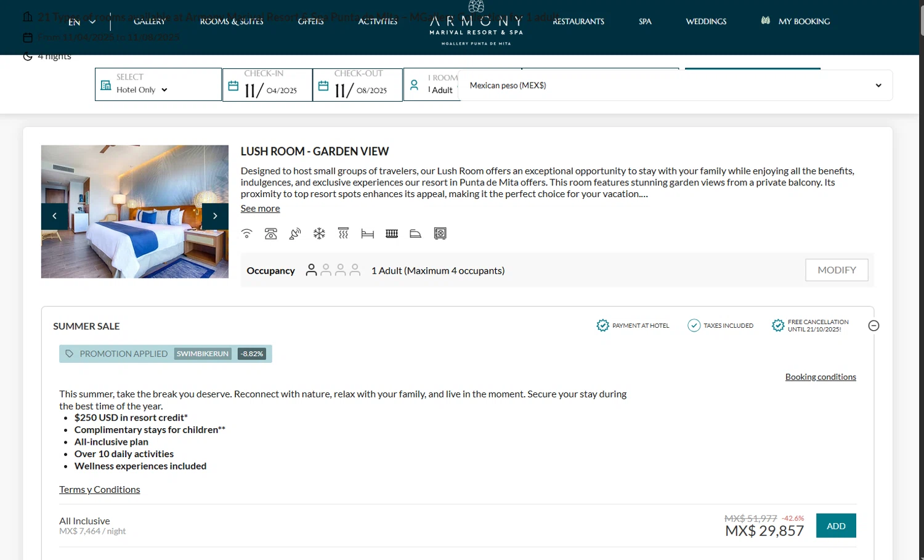Open the 1 Room 1 Adult selector
Screen dimensions: 924x560
[432, 84]
